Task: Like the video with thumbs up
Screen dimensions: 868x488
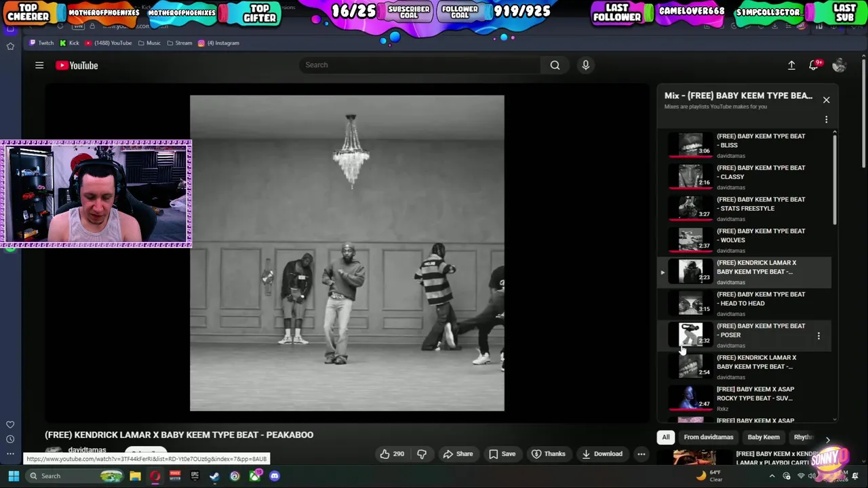Action: tap(392, 454)
